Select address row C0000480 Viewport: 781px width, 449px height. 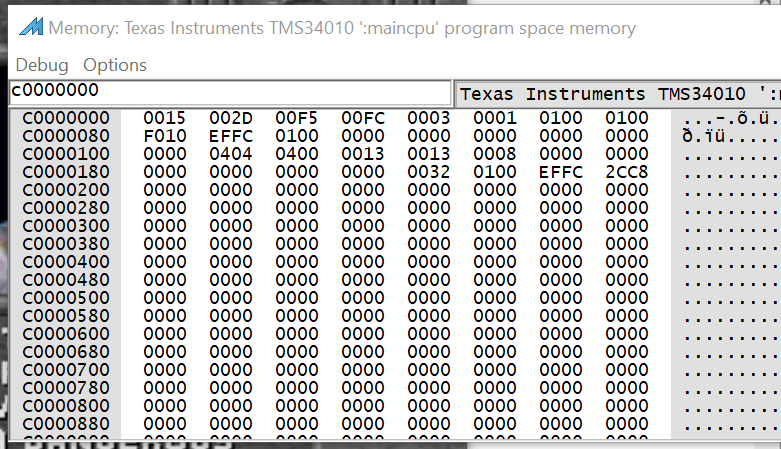click(x=66, y=280)
